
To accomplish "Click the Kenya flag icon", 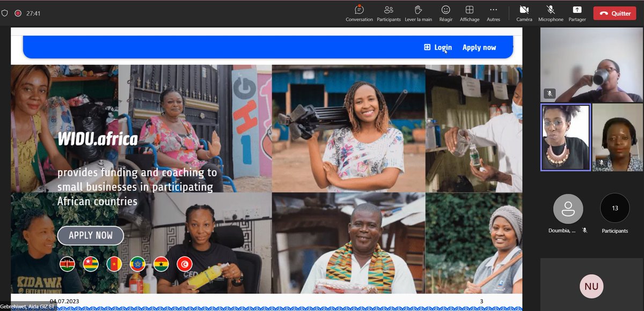I will (67, 264).
